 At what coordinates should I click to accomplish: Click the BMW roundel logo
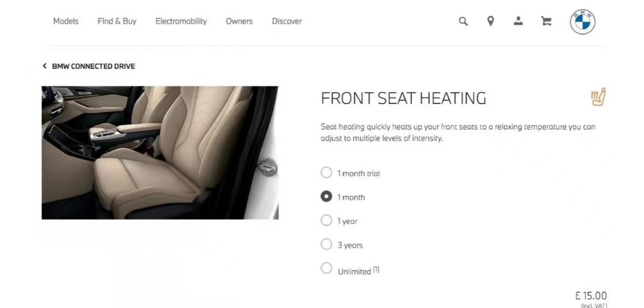(582, 21)
